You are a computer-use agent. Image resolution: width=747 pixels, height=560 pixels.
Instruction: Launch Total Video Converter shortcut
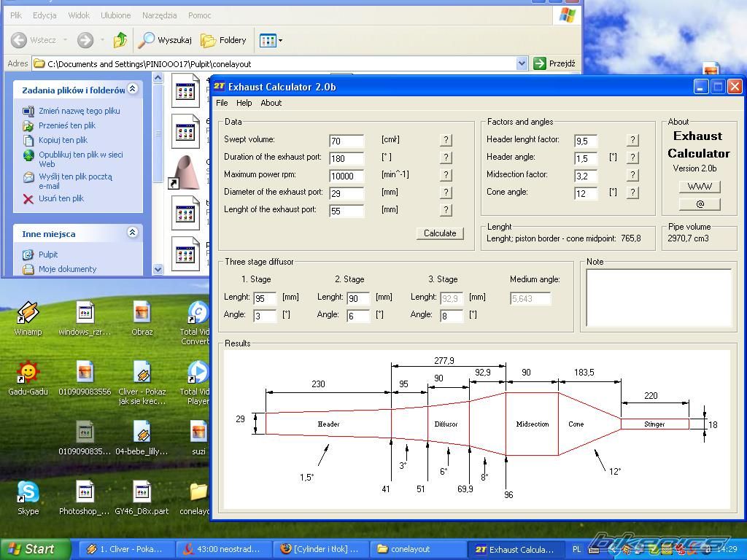196,323
